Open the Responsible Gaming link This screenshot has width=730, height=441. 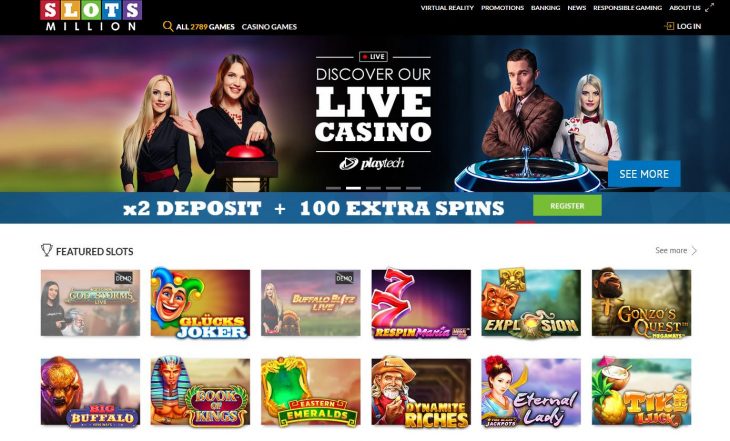click(627, 8)
